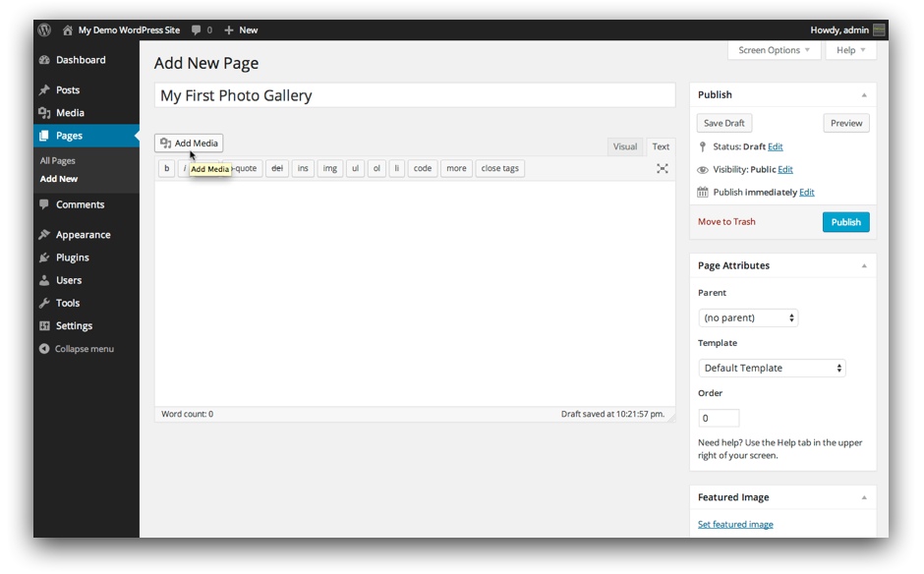
Task: Click the blue Publish button
Action: [x=845, y=222]
